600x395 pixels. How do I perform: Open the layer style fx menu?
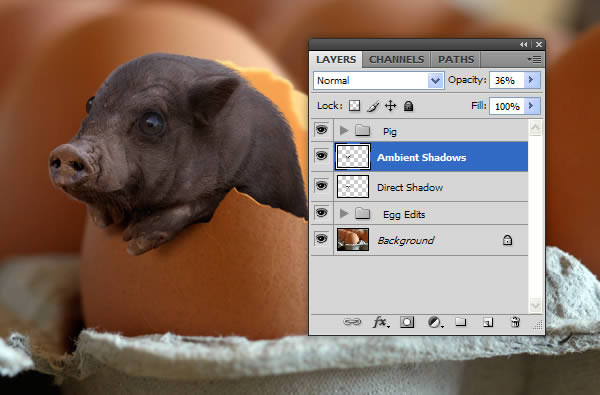pos(381,322)
